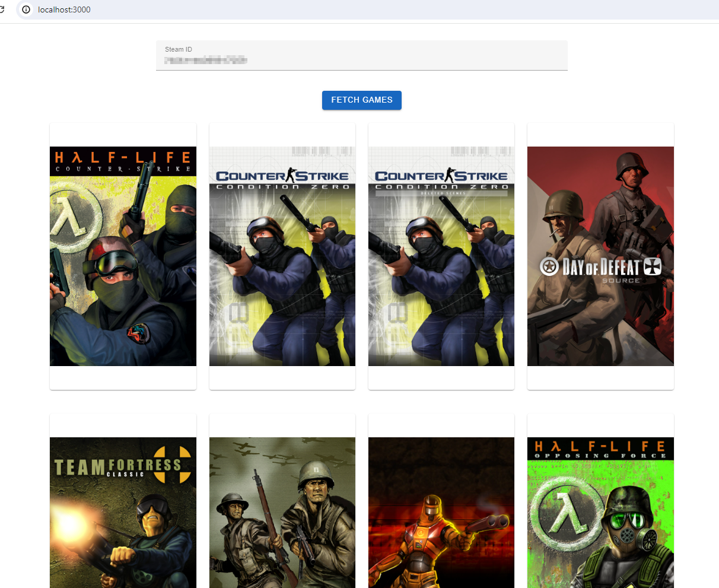Click the site info icon in address bar
This screenshot has height=588, width=719.
(x=26, y=9)
